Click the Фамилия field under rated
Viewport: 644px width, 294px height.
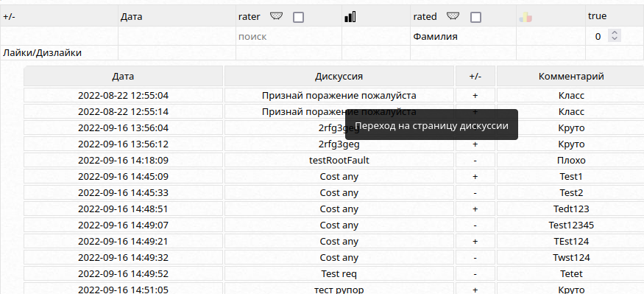[463, 37]
